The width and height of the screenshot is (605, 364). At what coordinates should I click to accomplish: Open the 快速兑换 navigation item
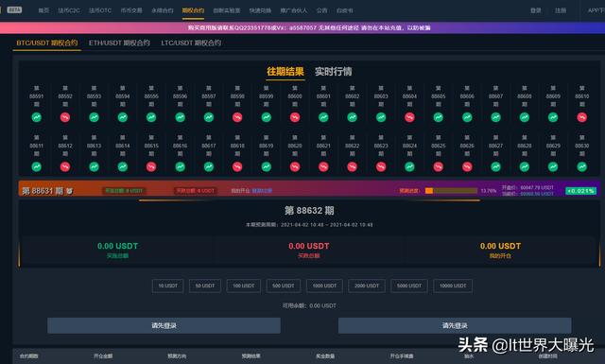(260, 10)
